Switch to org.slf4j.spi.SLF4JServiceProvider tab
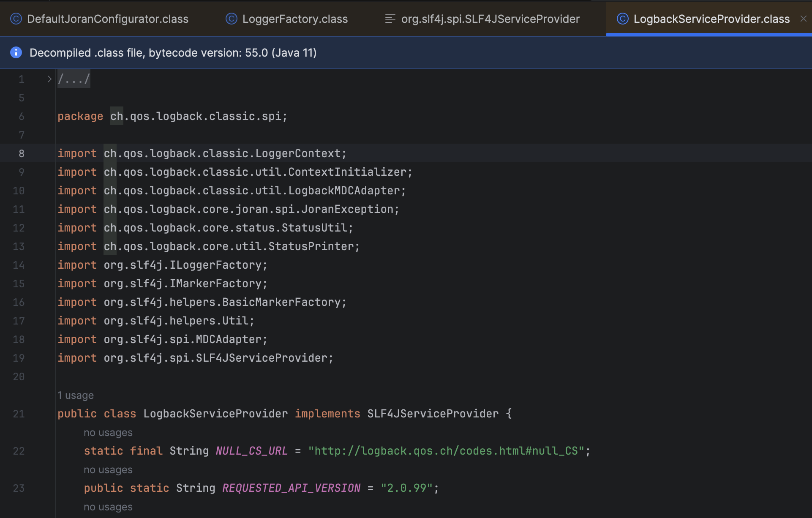 (490, 19)
